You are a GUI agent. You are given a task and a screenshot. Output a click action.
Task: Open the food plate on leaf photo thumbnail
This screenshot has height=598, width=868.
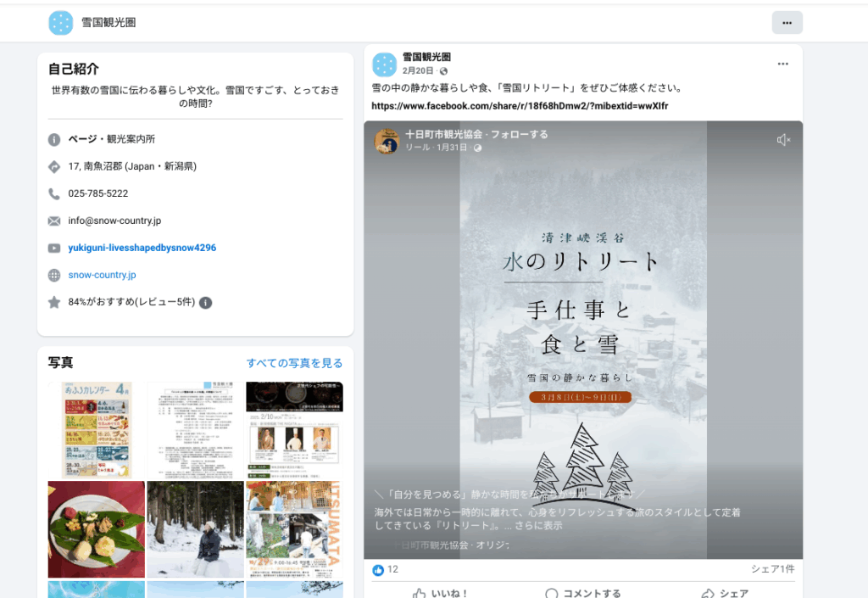click(x=97, y=529)
